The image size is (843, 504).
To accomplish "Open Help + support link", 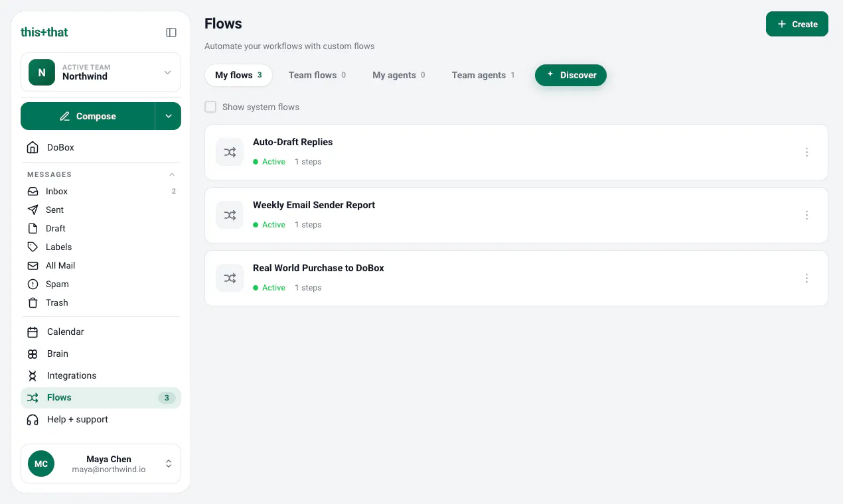I will click(x=101, y=419).
